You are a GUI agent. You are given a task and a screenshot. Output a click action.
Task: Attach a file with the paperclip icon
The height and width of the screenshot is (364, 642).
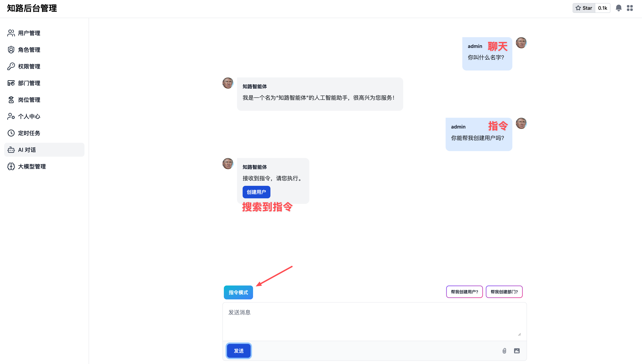tap(504, 351)
